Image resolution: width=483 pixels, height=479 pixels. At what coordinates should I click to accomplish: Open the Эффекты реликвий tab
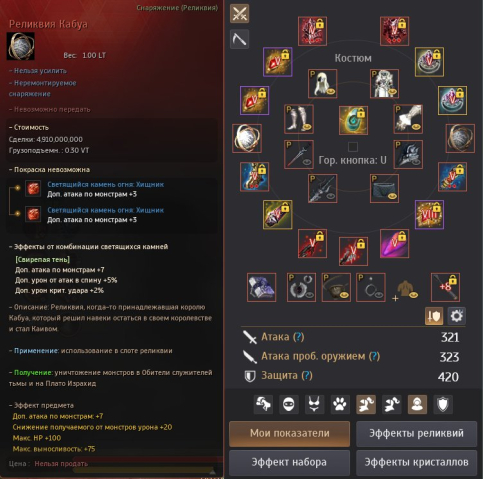(x=416, y=433)
